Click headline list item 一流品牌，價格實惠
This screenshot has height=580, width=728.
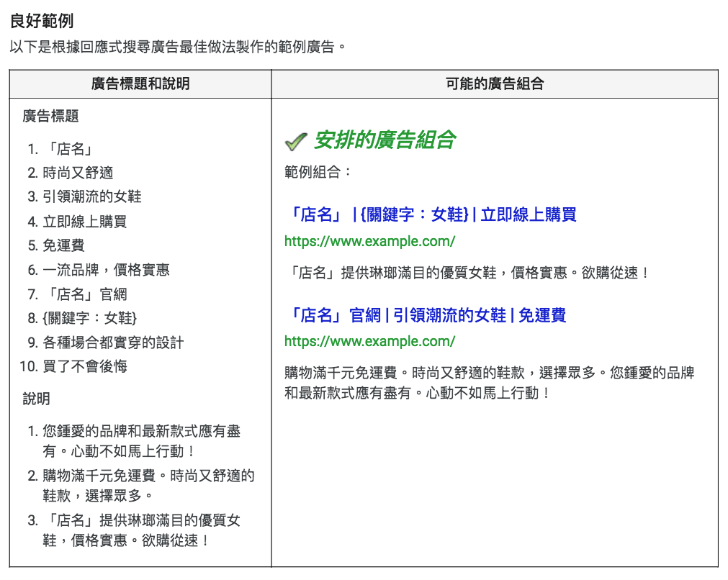click(106, 270)
